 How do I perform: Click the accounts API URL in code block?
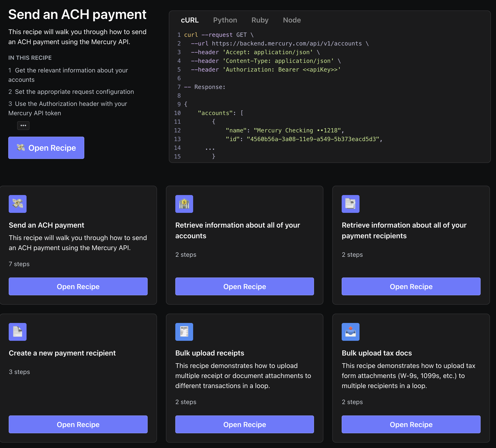coord(287,43)
